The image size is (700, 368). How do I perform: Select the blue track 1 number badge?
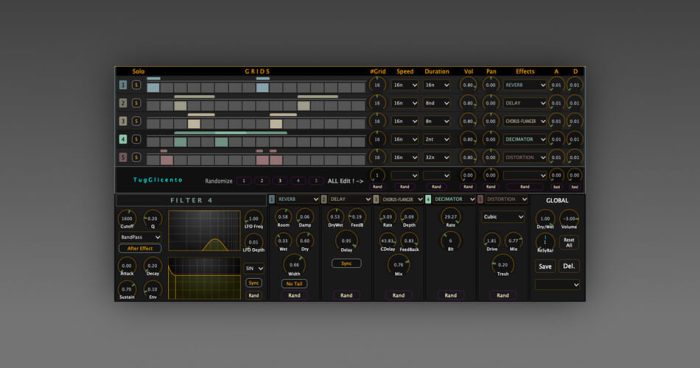coord(123,85)
